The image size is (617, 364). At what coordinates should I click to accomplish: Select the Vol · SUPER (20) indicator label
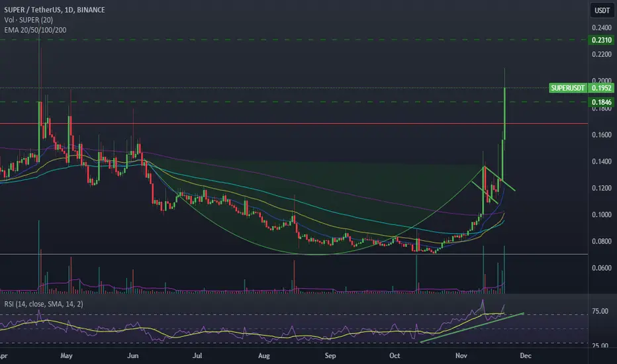pos(28,20)
